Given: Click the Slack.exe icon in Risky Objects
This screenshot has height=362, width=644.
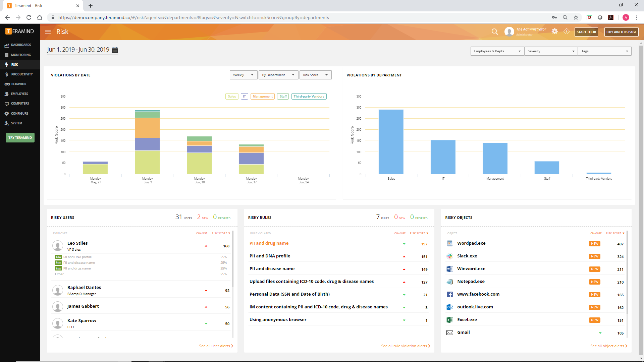Looking at the screenshot, I should click(x=449, y=256).
